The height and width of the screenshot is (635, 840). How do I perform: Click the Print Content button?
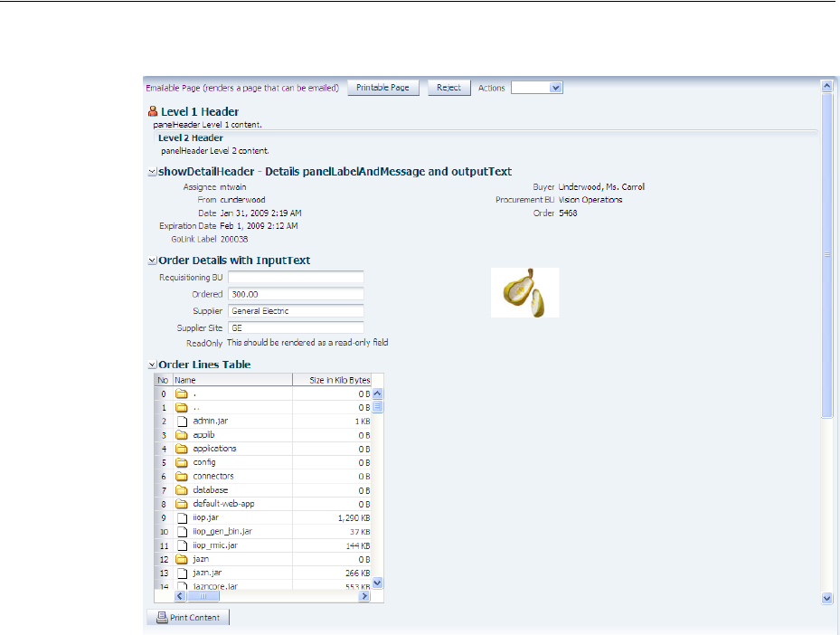[188, 617]
